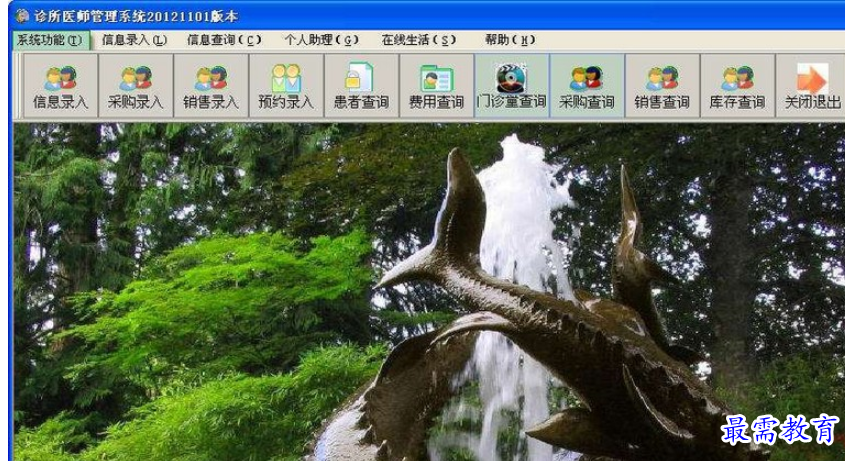Open the 预约录入 toolbar icon

[286, 86]
